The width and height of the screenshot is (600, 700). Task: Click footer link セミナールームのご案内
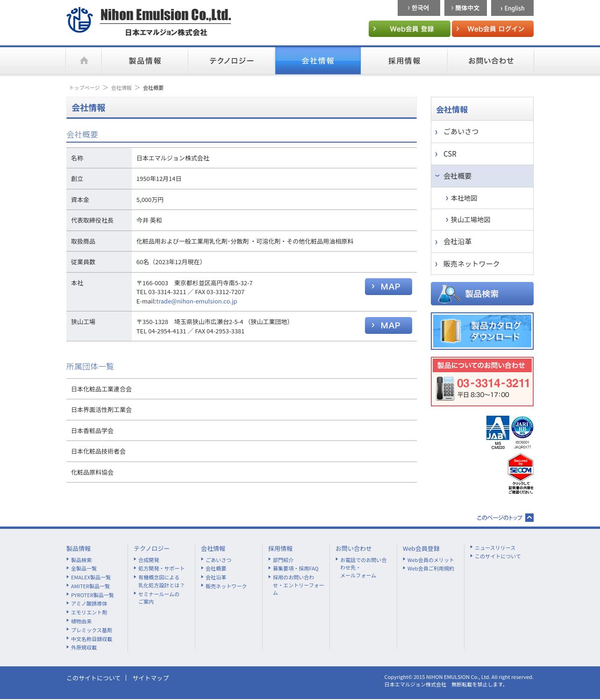point(159,598)
